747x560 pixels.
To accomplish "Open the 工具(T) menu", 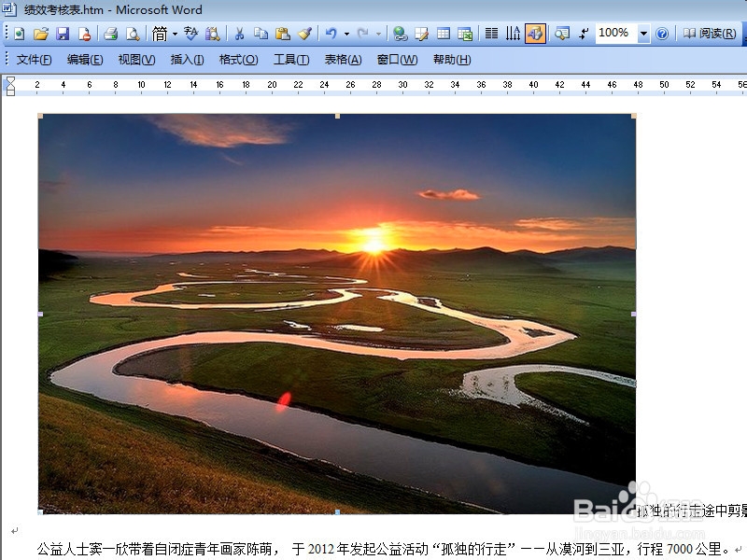I will coord(291,60).
